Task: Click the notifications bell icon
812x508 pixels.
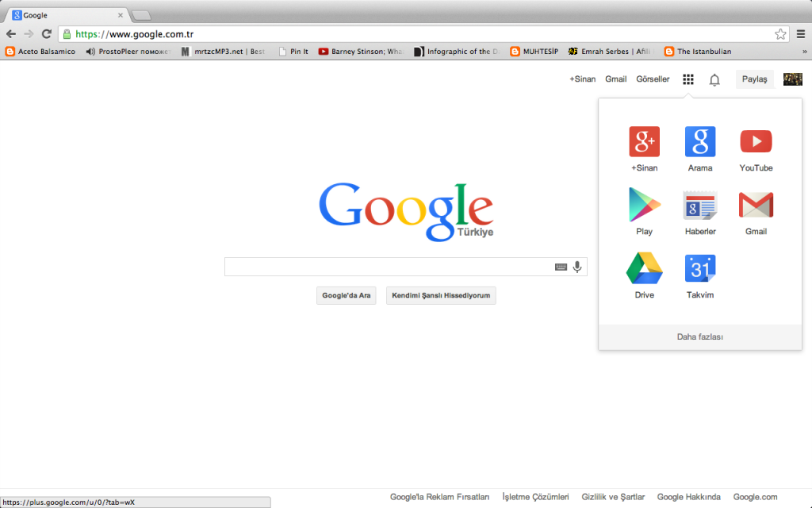Action: pyautogui.click(x=714, y=79)
